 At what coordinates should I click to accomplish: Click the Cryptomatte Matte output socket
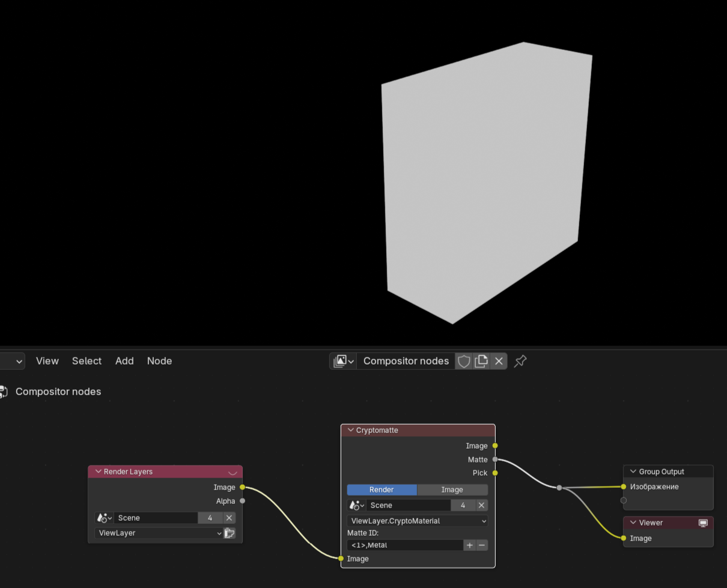pyautogui.click(x=495, y=459)
